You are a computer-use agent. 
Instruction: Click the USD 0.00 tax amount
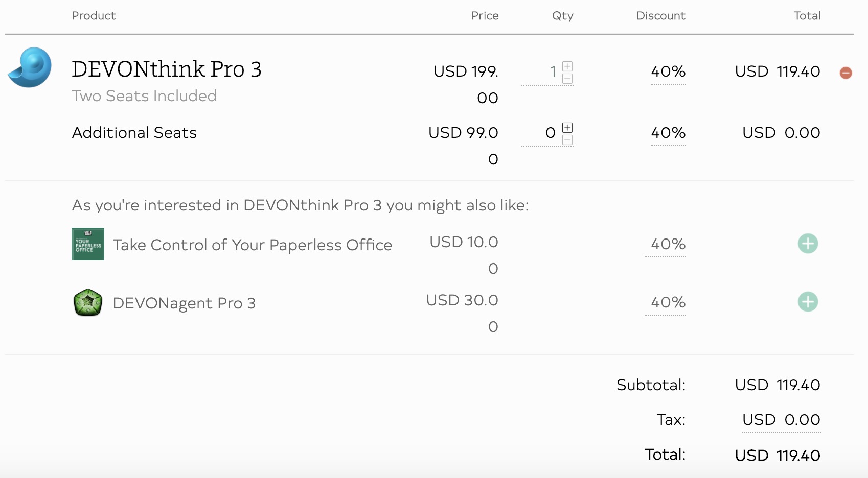[781, 420]
